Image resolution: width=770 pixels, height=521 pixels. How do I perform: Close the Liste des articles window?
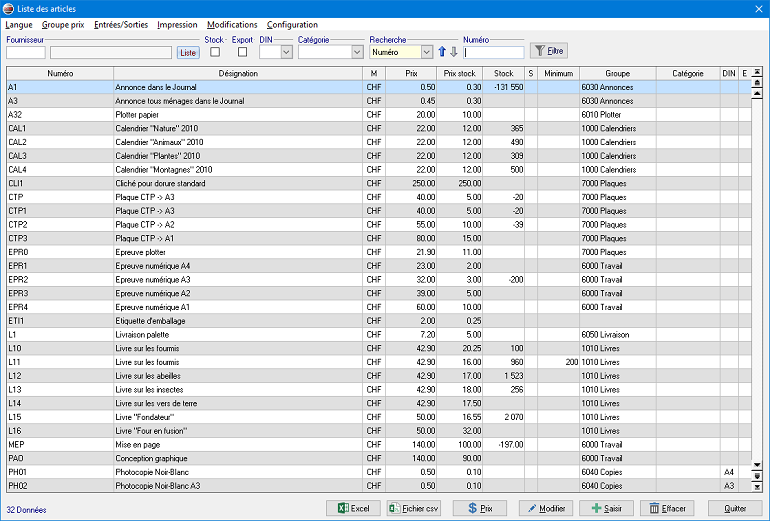pyautogui.click(x=759, y=9)
